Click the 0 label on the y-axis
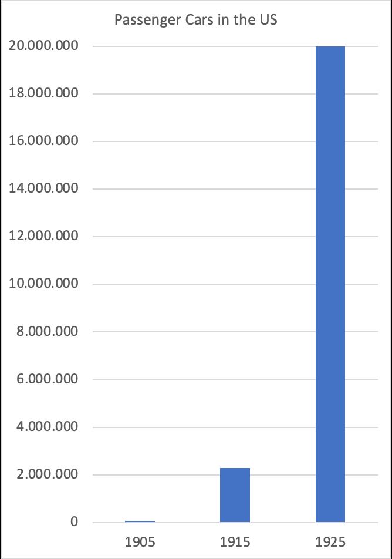 74,522
